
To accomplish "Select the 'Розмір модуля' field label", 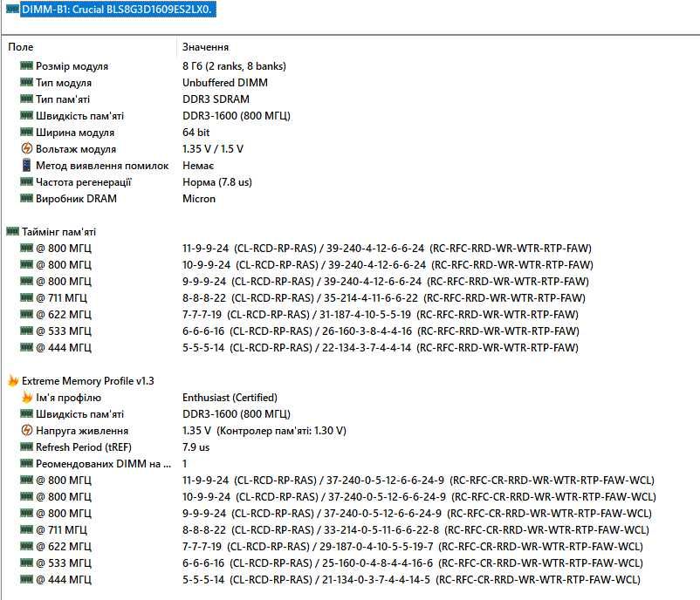I will tap(72, 66).
